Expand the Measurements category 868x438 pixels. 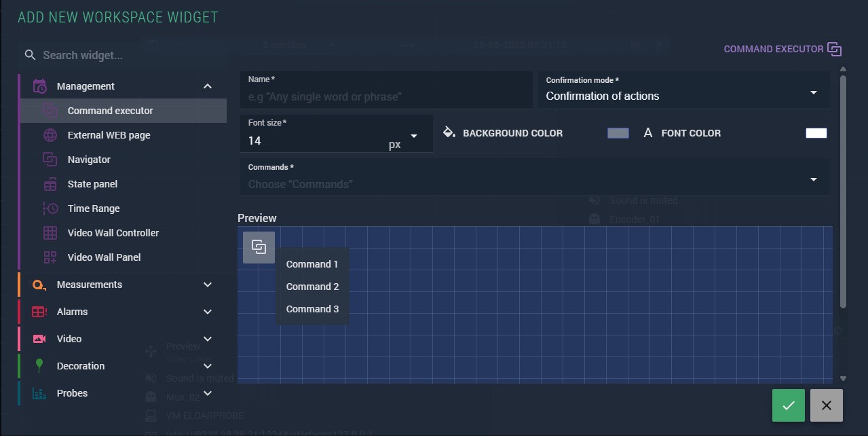click(x=208, y=285)
